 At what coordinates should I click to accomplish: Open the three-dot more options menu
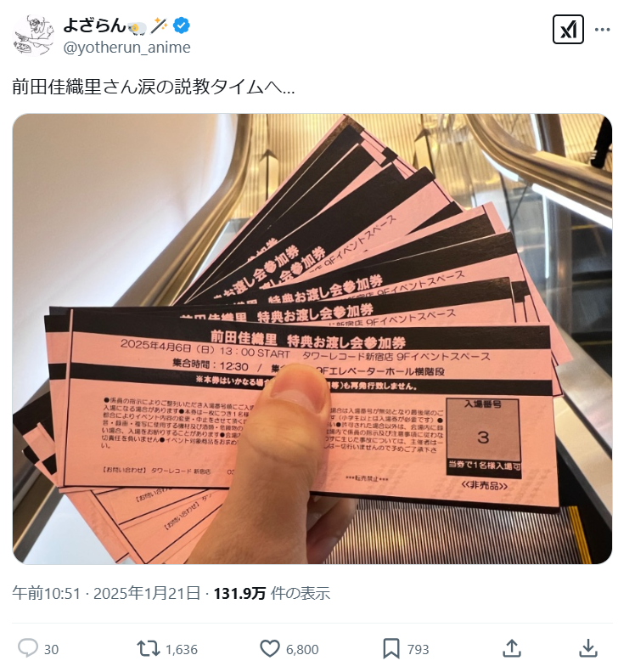(x=602, y=29)
